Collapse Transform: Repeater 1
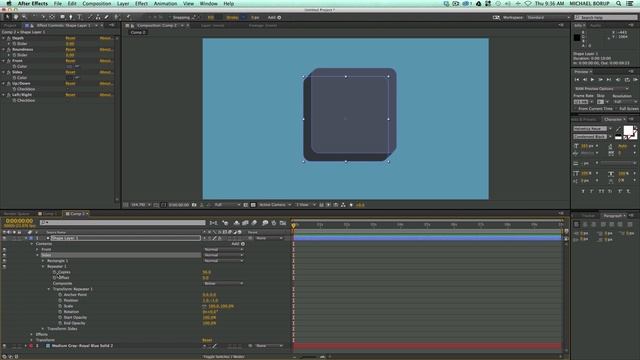Image resolution: width=640 pixels, height=360 pixels. 49,289
